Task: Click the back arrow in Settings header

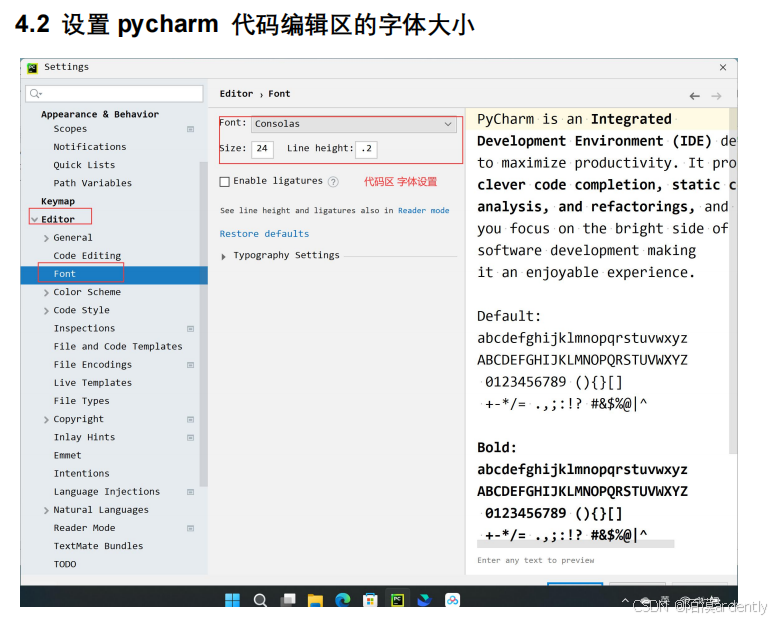Action: click(694, 96)
